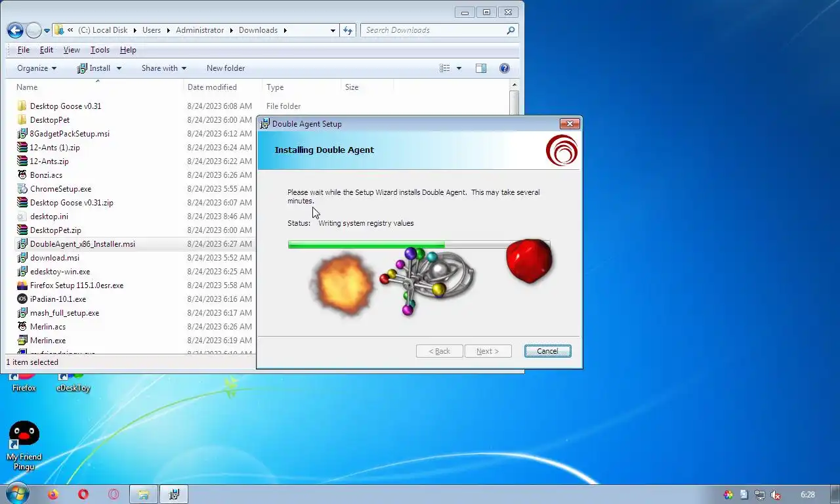Open the File menu
The width and height of the screenshot is (840, 504).
[24, 50]
